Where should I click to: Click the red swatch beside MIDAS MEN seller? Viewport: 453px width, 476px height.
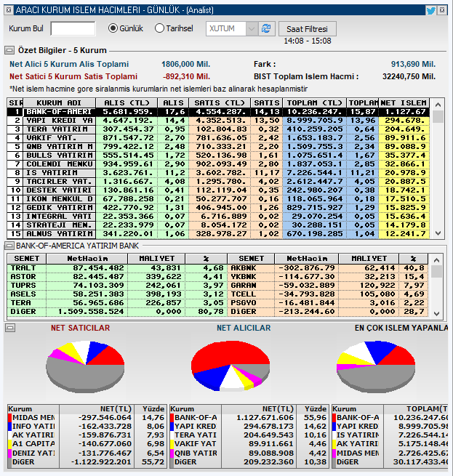(9, 418)
